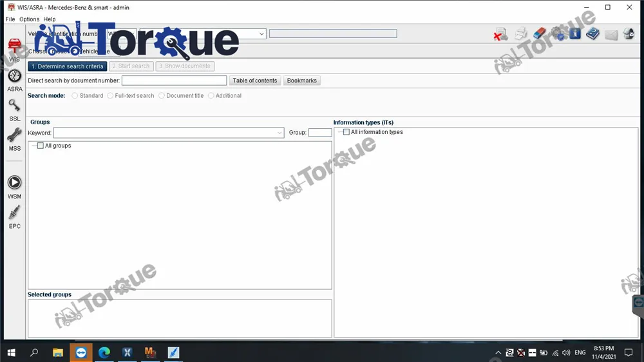Expand the Keyword dropdown list
644x362 pixels.
(279, 133)
